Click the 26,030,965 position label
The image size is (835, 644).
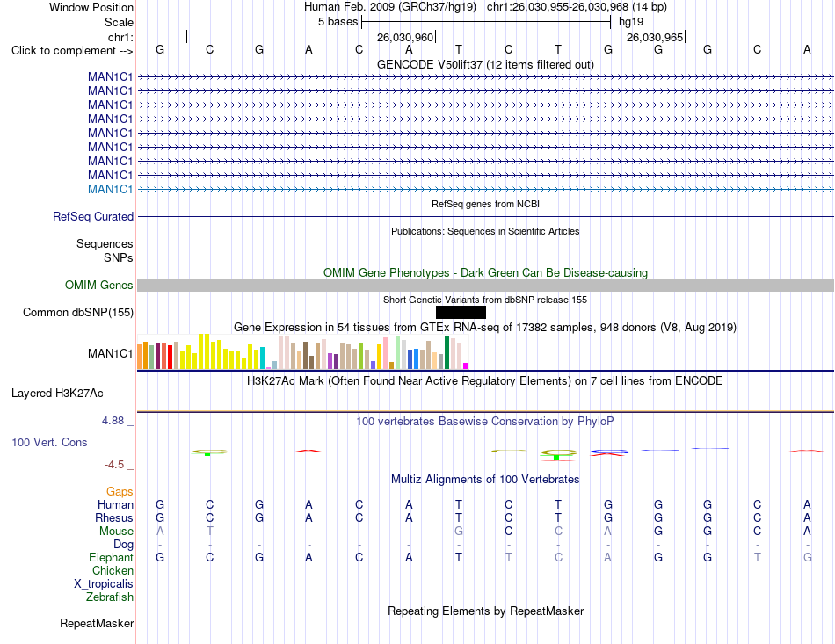pyautogui.click(x=655, y=37)
